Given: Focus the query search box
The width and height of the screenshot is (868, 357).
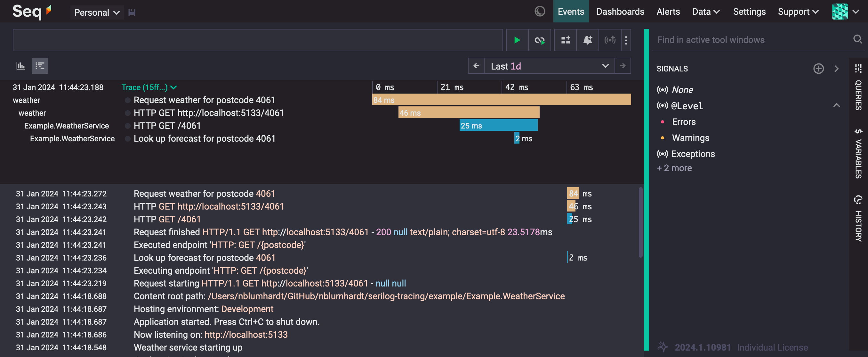Looking at the screenshot, I should point(258,40).
